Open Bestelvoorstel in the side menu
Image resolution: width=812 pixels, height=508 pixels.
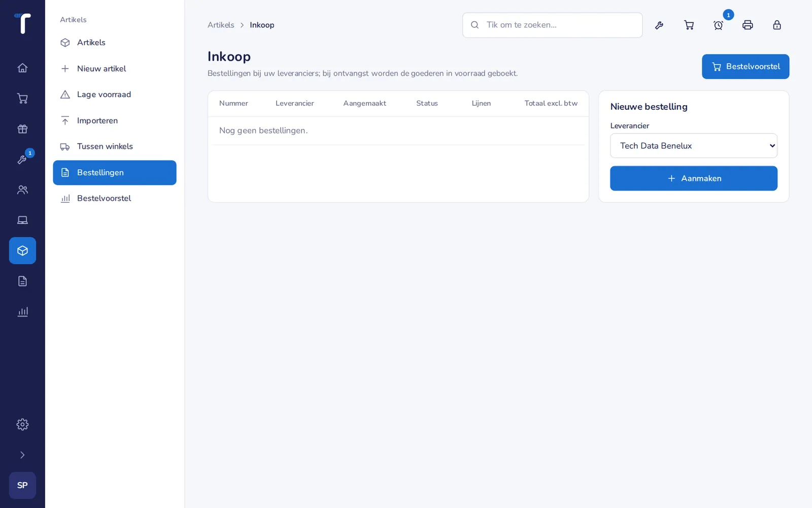(115, 199)
